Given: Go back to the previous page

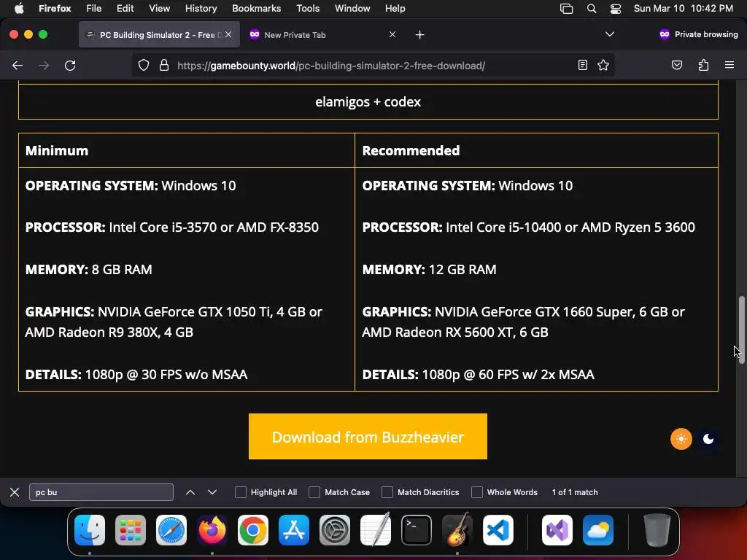Looking at the screenshot, I should (x=18, y=65).
